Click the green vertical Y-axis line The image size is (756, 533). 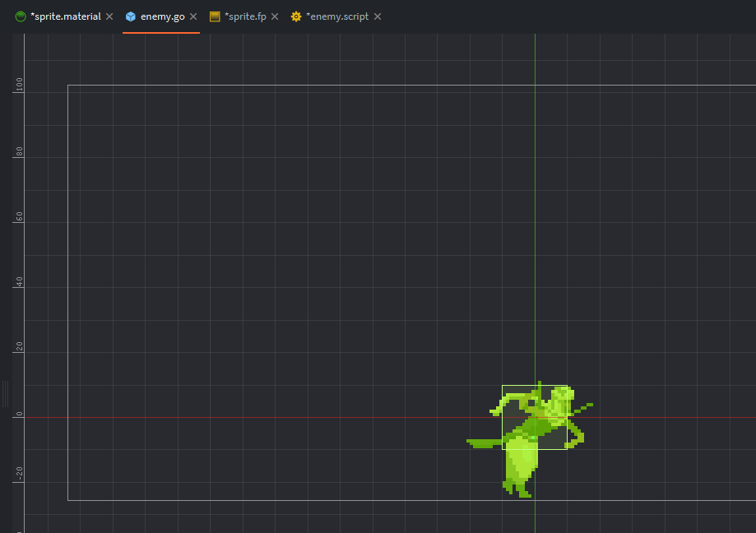(x=535, y=206)
